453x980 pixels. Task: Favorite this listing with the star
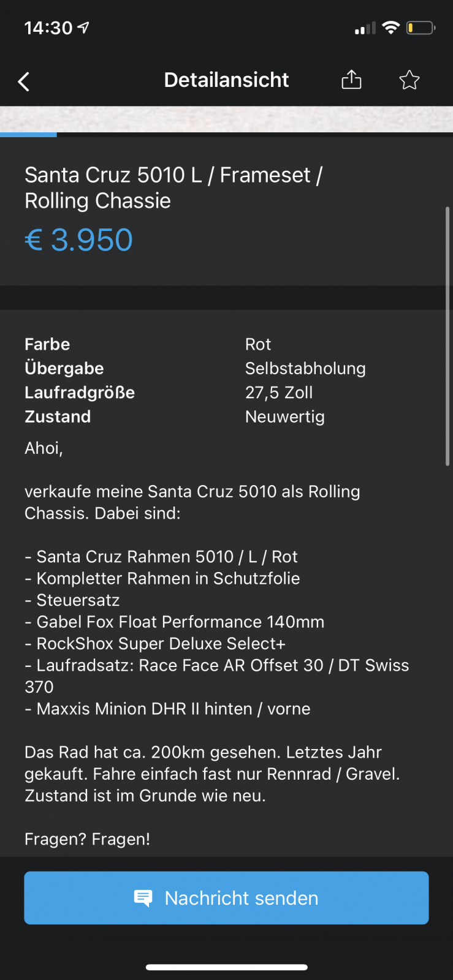point(409,80)
